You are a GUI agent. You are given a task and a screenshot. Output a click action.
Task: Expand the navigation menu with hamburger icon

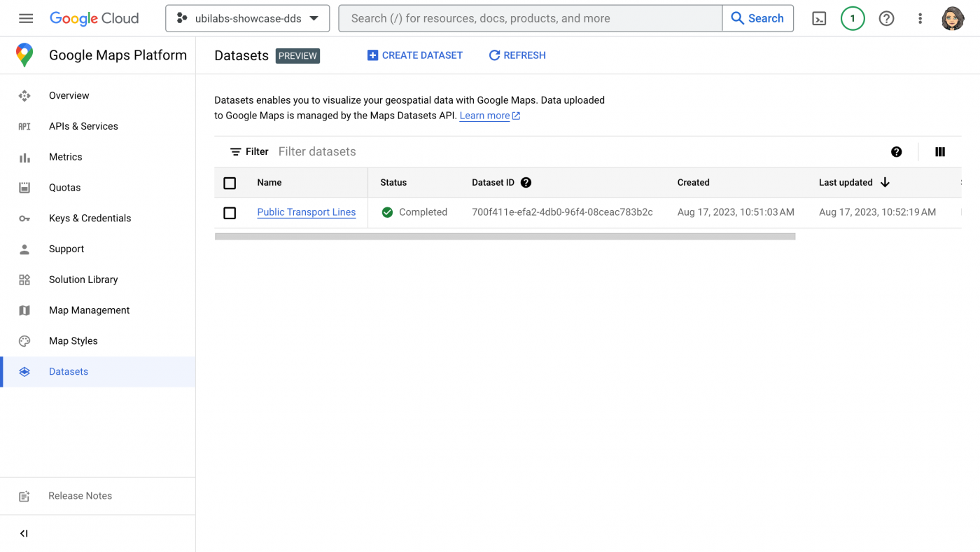point(26,18)
